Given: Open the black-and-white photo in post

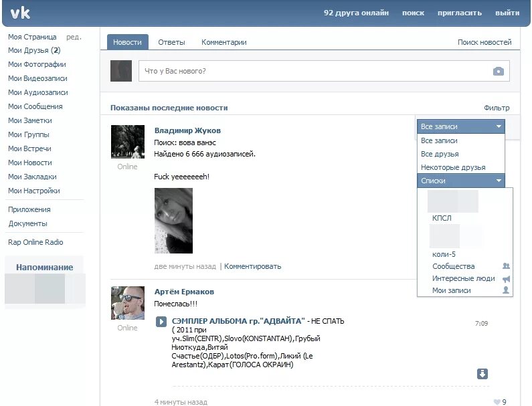Looking at the screenshot, I should pyautogui.click(x=173, y=221).
